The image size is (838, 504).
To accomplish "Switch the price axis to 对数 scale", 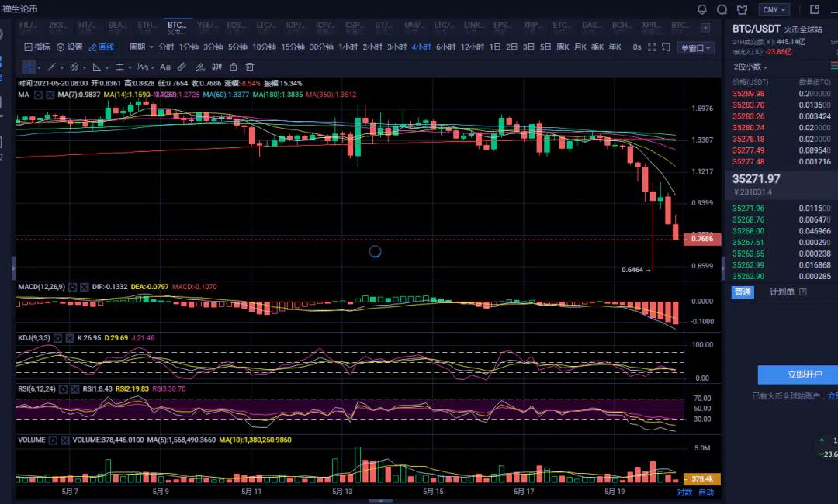I will coord(684,492).
